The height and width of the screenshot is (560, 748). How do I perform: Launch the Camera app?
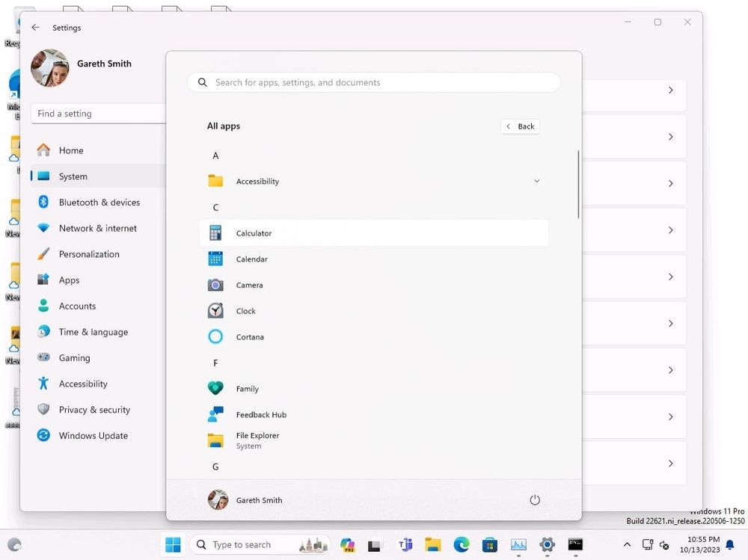[x=373, y=286]
